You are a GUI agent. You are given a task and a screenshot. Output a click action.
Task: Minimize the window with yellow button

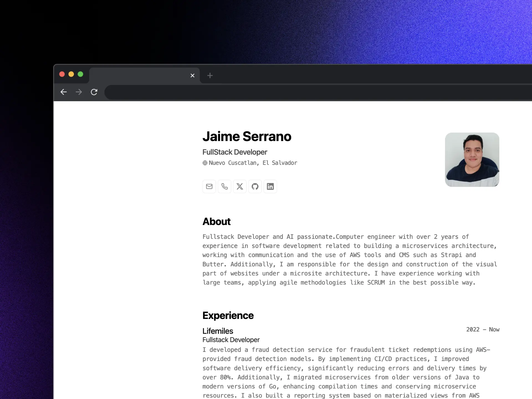pos(71,74)
